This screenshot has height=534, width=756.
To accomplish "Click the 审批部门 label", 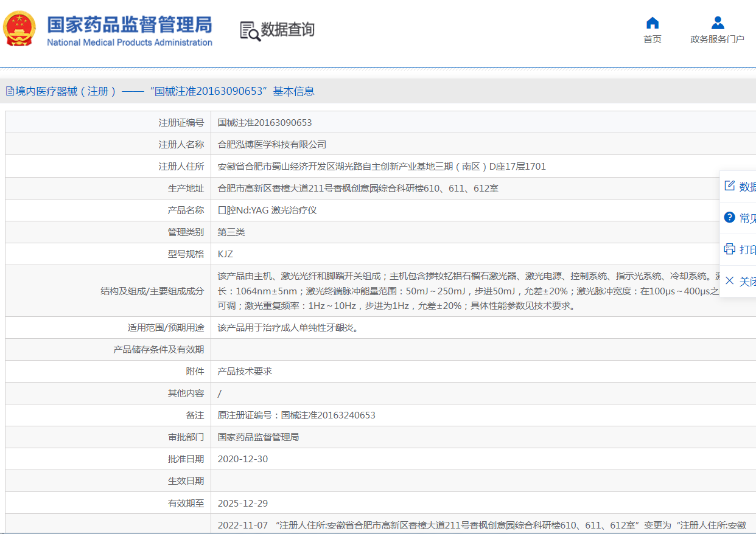I will tap(186, 437).
